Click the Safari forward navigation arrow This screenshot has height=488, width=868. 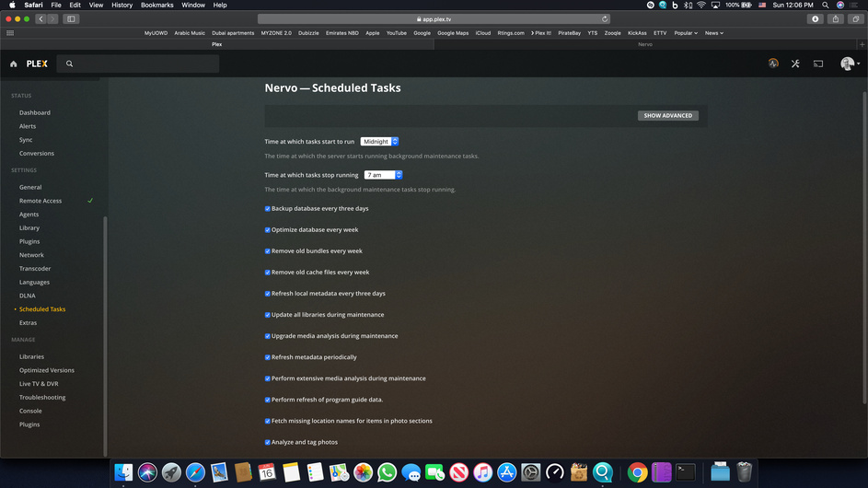coord(52,18)
